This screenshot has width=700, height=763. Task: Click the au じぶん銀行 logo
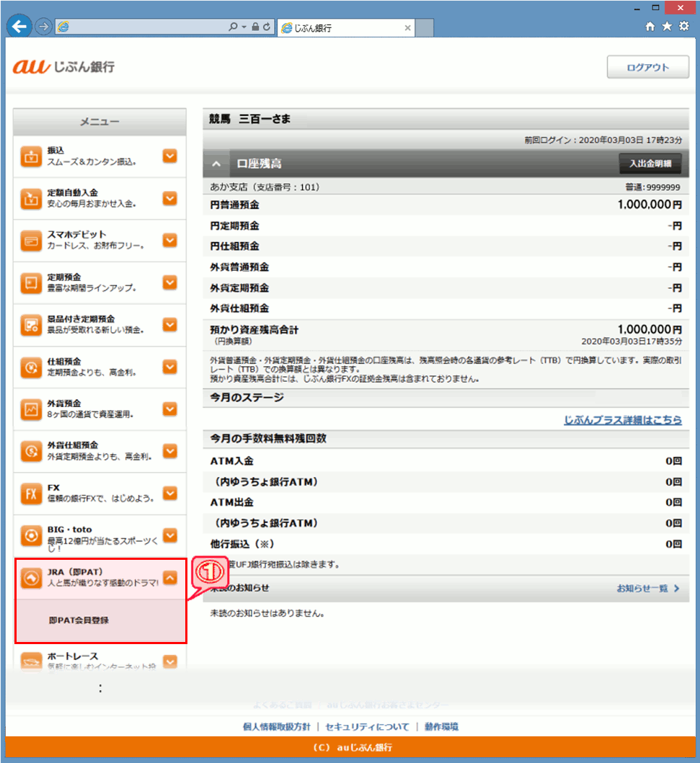pyautogui.click(x=63, y=66)
